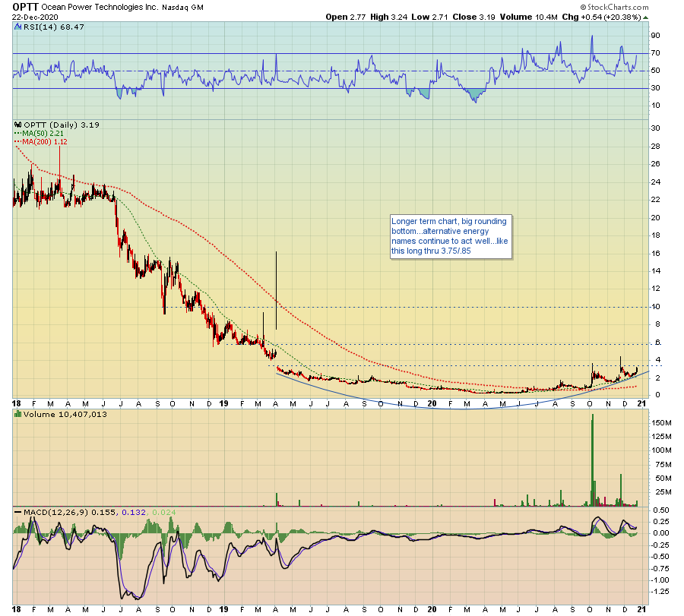Click the April 2019 tall price spike candle
The width and height of the screenshot is (684, 616).
pyautogui.click(x=276, y=290)
